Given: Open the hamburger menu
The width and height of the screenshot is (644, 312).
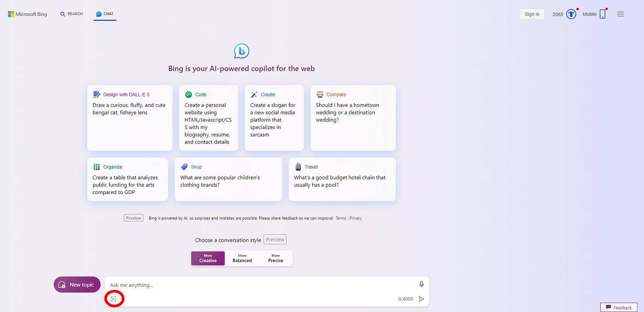Looking at the screenshot, I should tap(621, 14).
